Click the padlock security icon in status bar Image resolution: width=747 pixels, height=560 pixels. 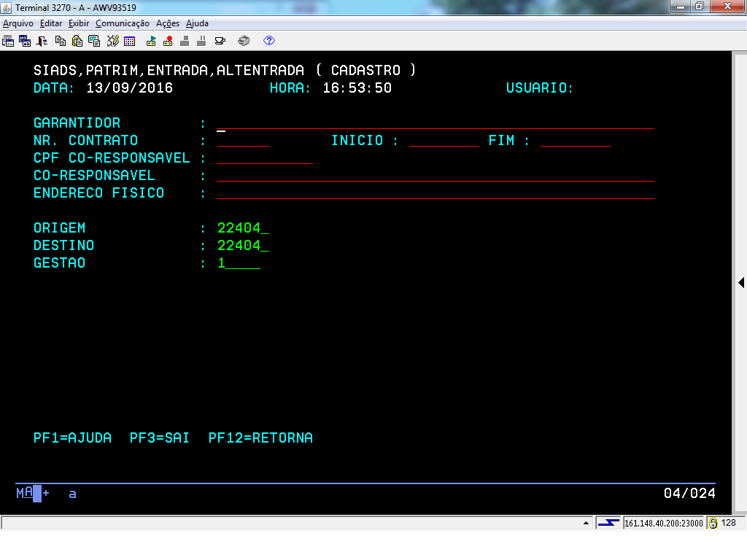tap(713, 524)
